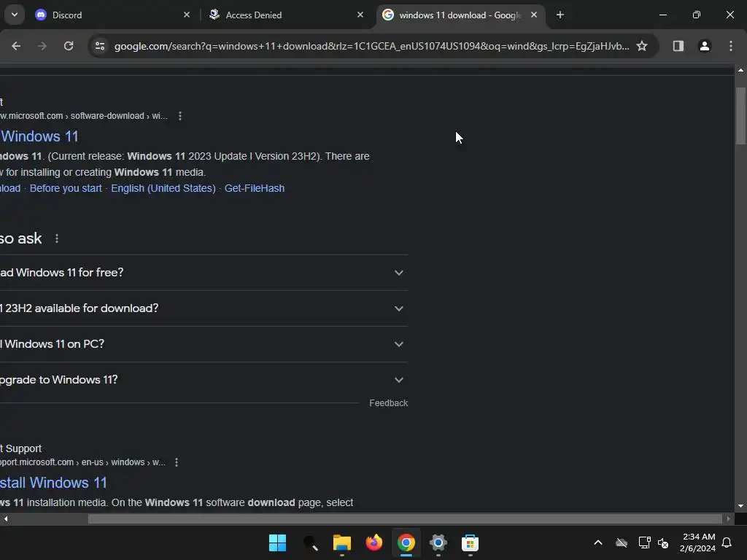Expand the Windows 11 for free question
Screen dimensions: 747x560
pyautogui.click(x=204, y=273)
